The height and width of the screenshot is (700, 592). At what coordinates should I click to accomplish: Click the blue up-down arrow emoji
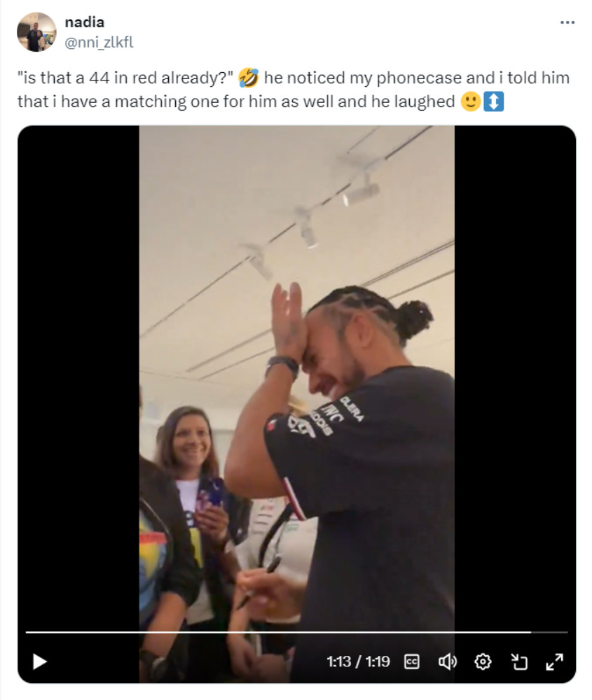[x=494, y=101]
